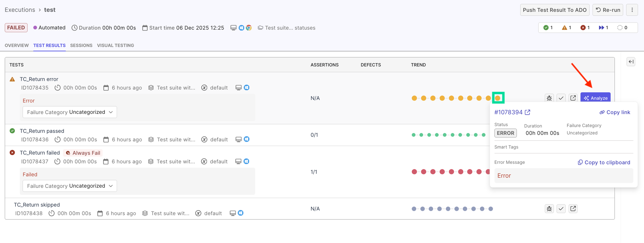Go to the Visual Testing tab

[115, 45]
